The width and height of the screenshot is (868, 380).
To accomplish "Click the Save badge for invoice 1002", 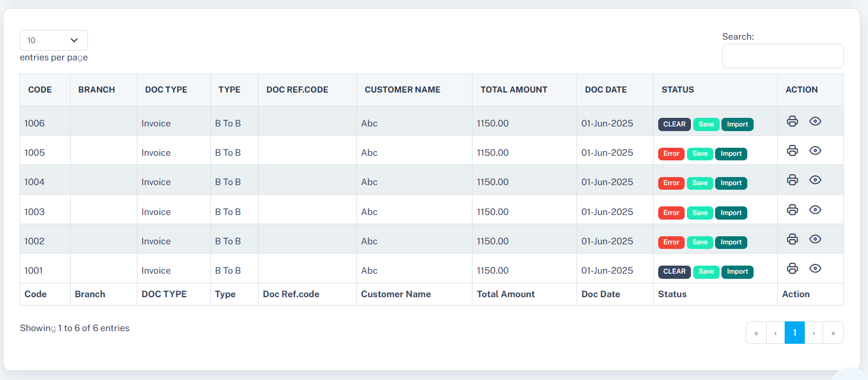I will 700,242.
